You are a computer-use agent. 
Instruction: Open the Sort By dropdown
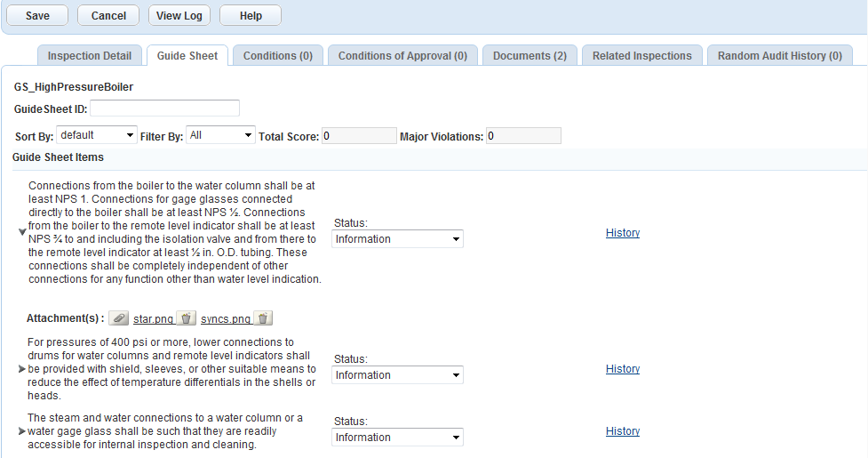click(x=96, y=135)
